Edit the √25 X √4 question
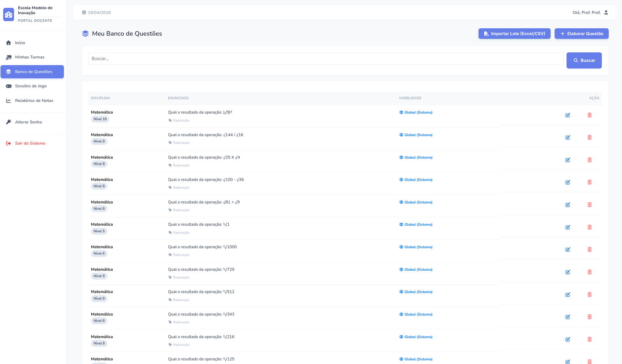The image size is (622, 364). [568, 160]
